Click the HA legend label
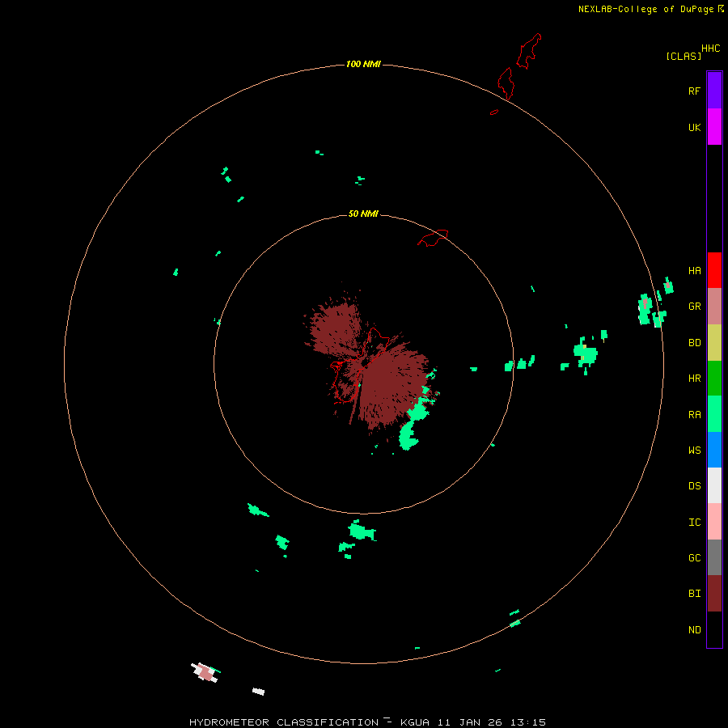This screenshot has height=728, width=728. (x=694, y=270)
